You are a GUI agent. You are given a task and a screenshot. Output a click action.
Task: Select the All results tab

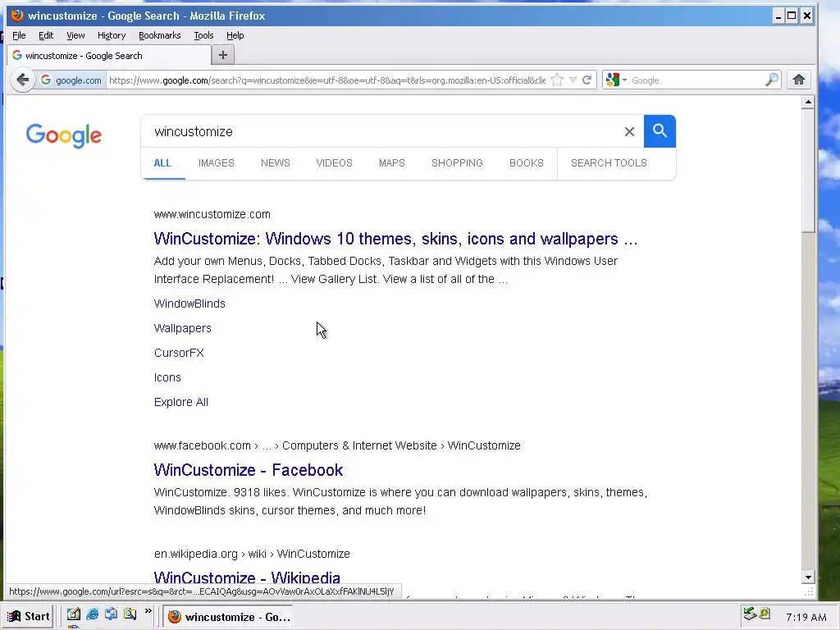(x=163, y=163)
